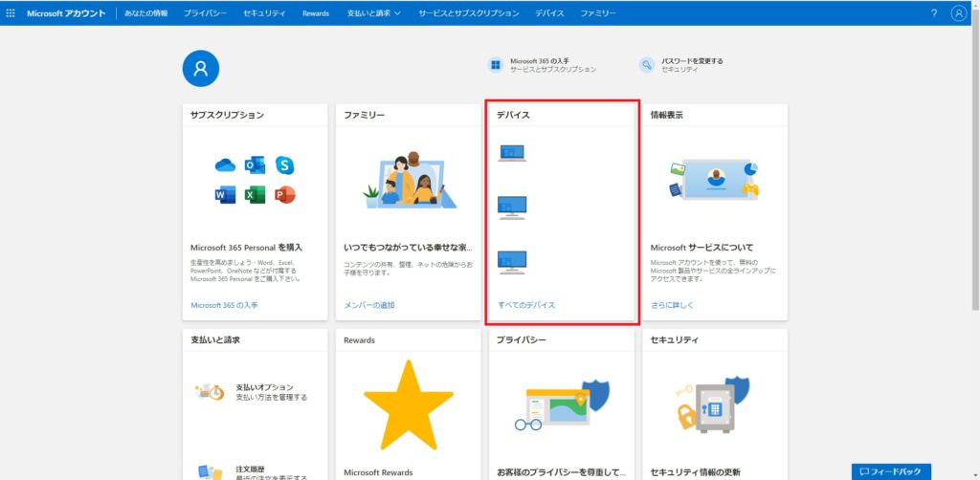
Task: Click the Rewards gold star image
Action: point(408,405)
